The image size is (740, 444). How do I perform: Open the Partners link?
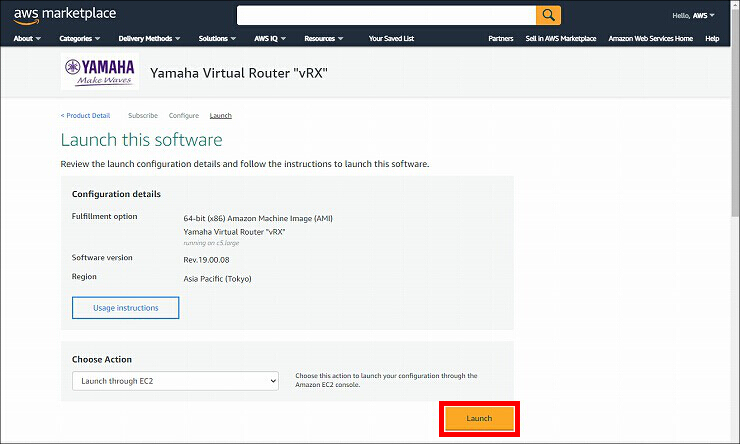click(x=501, y=38)
